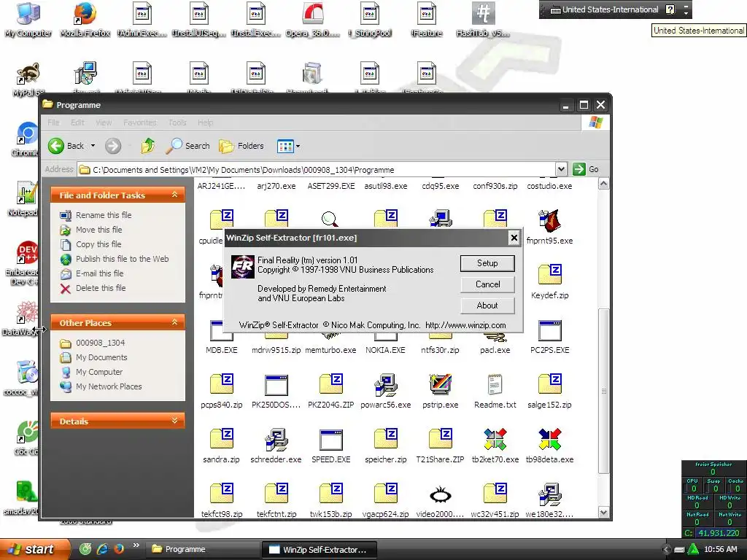Click the Forward arrow button

point(113,146)
